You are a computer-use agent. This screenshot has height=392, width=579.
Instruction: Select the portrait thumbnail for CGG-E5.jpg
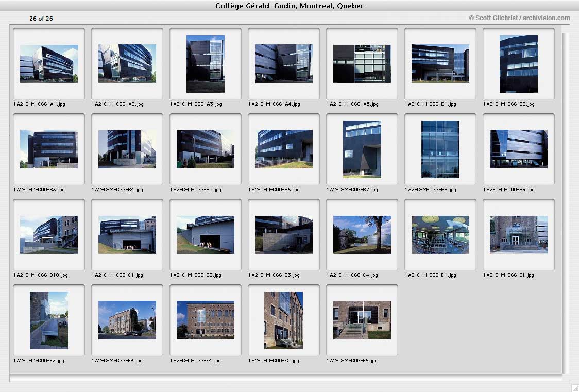pyautogui.click(x=284, y=320)
